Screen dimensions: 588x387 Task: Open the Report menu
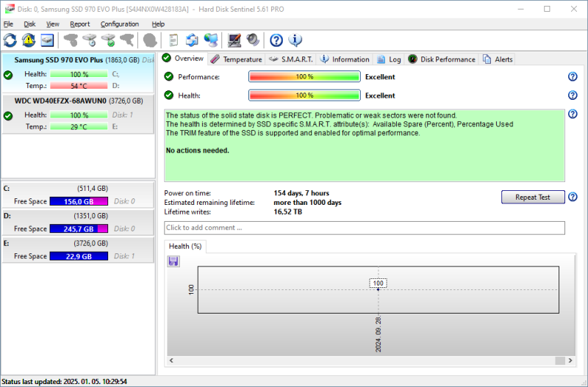point(80,24)
